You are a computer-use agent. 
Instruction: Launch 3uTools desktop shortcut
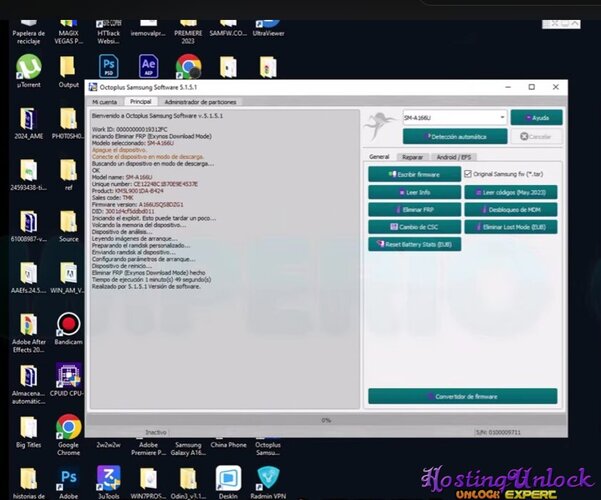108,482
